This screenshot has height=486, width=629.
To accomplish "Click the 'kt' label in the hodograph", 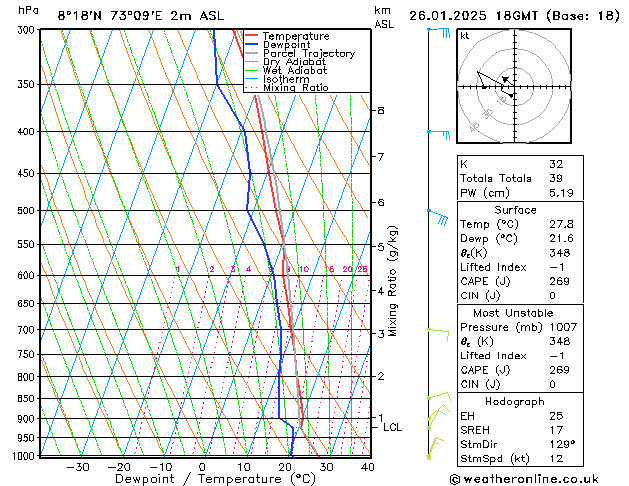I will 465,35.
